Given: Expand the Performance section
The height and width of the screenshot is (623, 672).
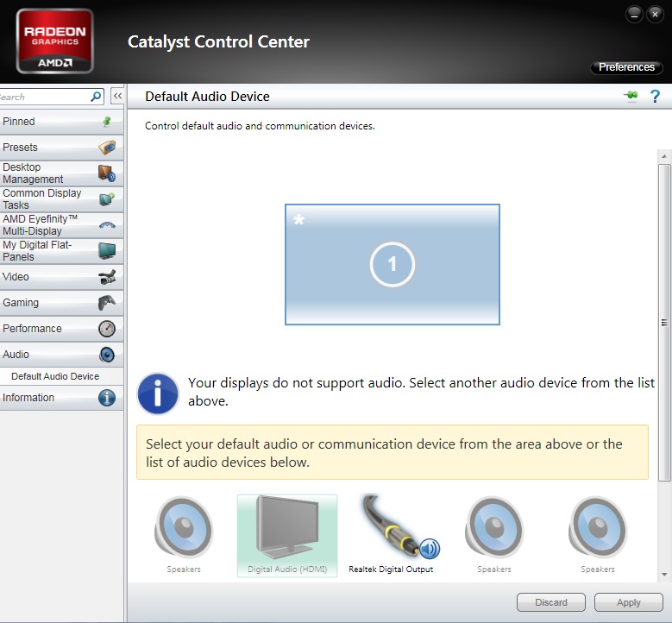Looking at the screenshot, I should pyautogui.click(x=60, y=329).
